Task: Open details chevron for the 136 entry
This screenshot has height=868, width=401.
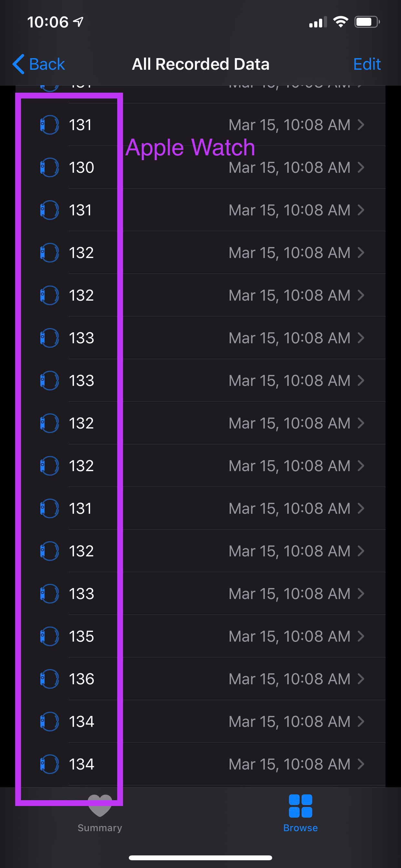Action: (361, 679)
